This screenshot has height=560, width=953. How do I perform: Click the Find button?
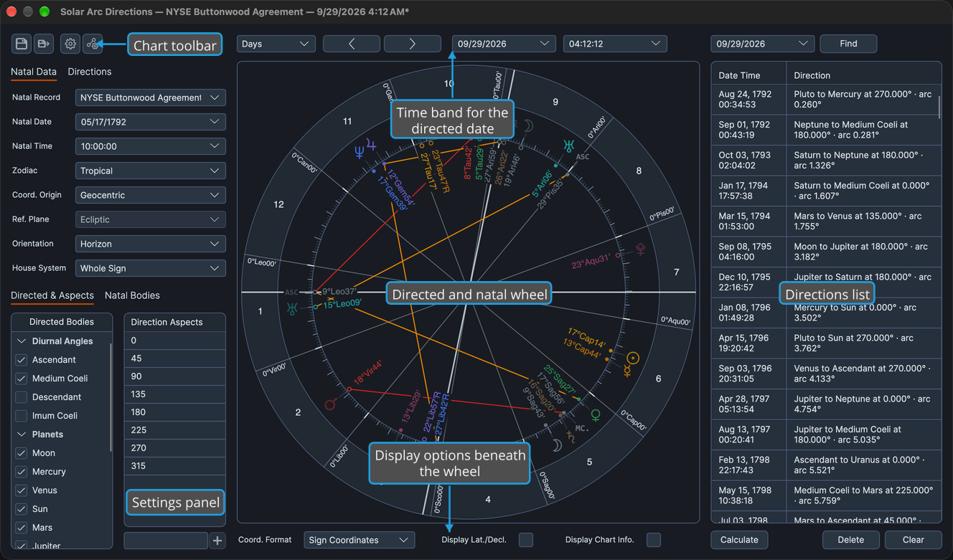pos(848,44)
